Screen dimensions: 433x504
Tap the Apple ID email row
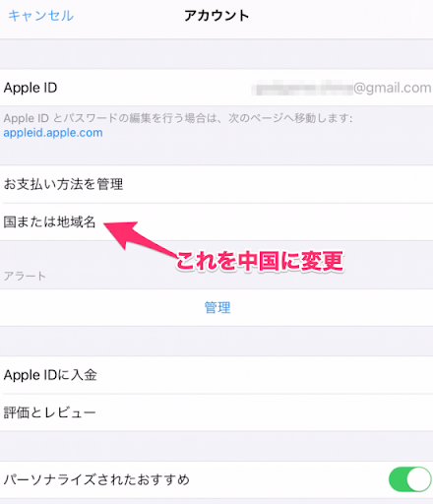216,88
